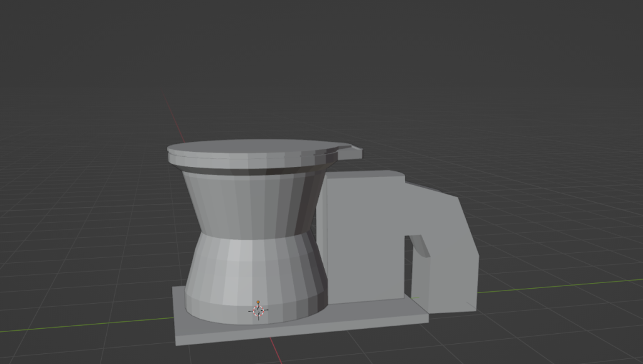Image resolution: width=643 pixels, height=364 pixels.
Task: Select the slanted top face of the right block
Action: coord(433,188)
